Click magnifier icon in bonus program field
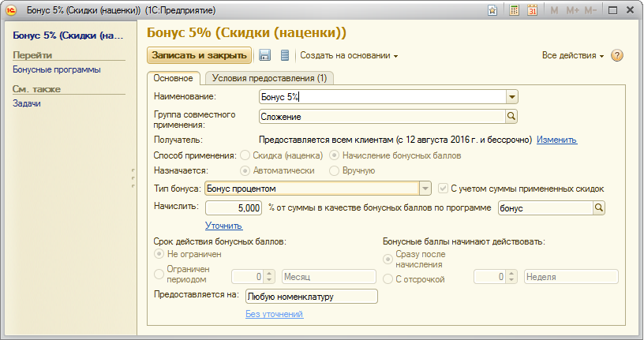 pos(599,208)
